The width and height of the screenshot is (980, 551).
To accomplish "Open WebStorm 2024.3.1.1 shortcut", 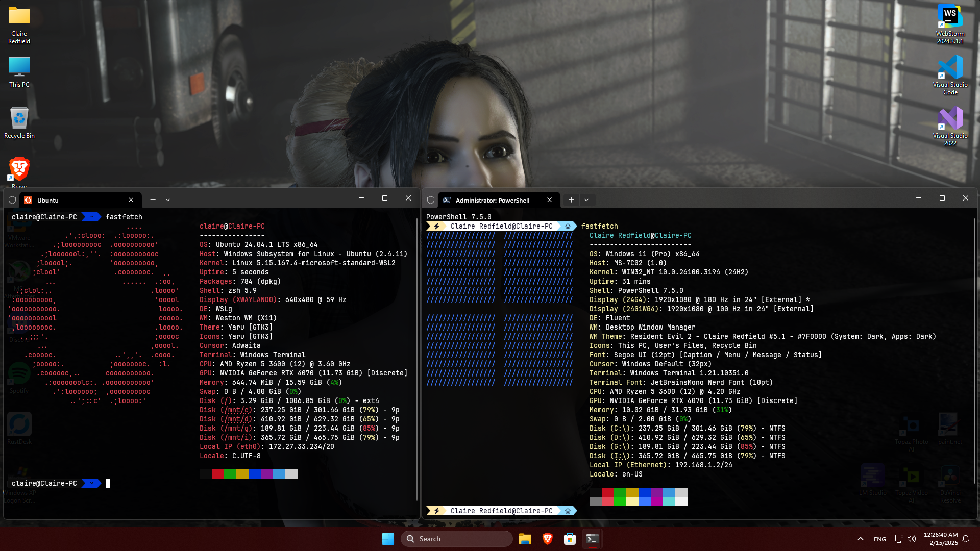I will point(950,24).
